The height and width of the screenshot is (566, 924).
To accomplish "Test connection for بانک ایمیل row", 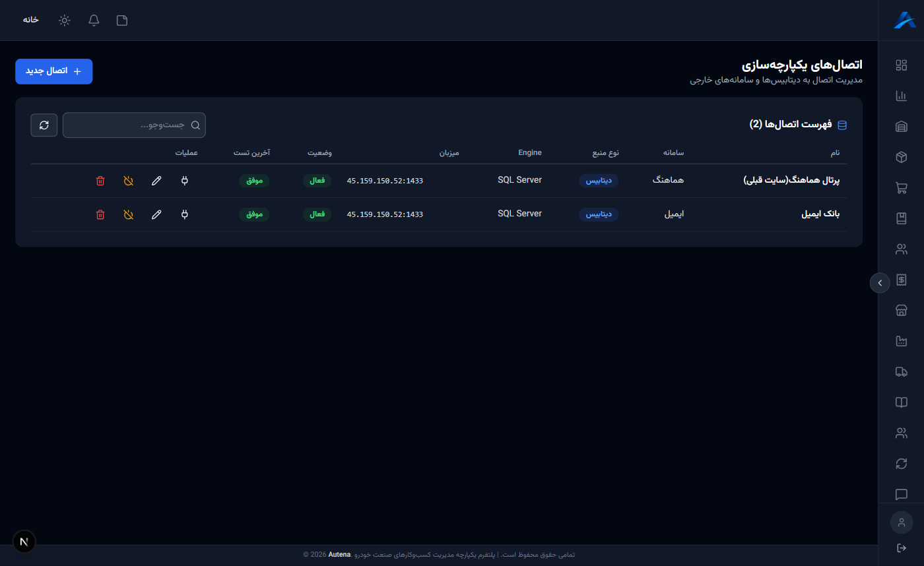I will coord(185,214).
